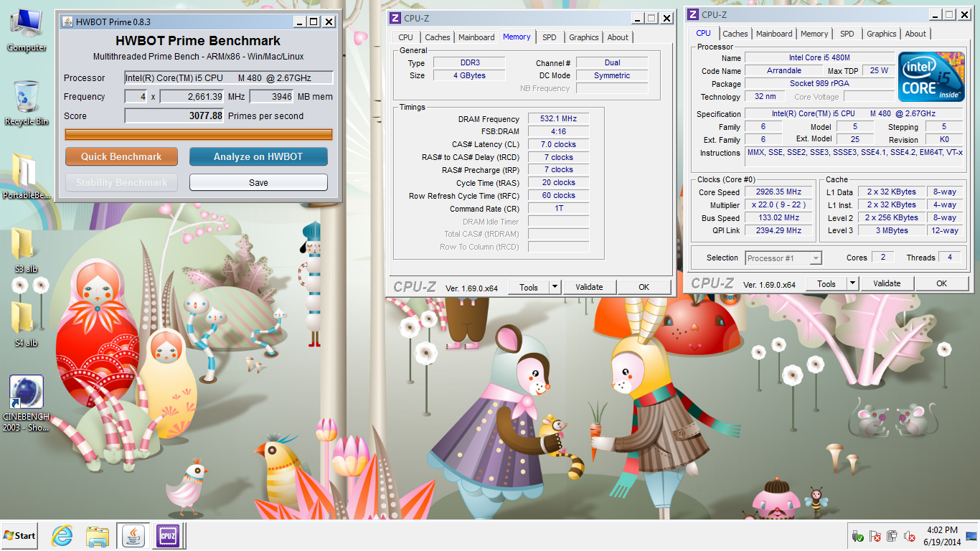980x551 pixels.
Task: Open Mainboard tab in the Memory CPU-Z window
Action: tap(476, 37)
